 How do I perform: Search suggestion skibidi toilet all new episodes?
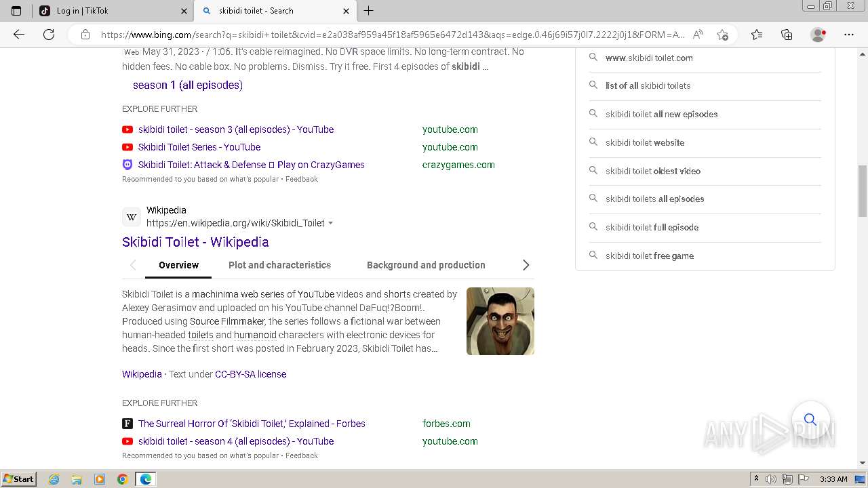pyautogui.click(x=661, y=114)
